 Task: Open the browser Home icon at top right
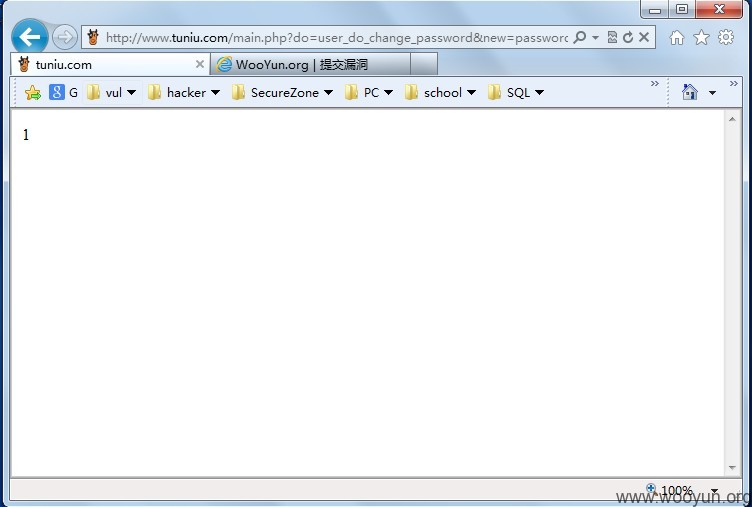click(x=677, y=37)
